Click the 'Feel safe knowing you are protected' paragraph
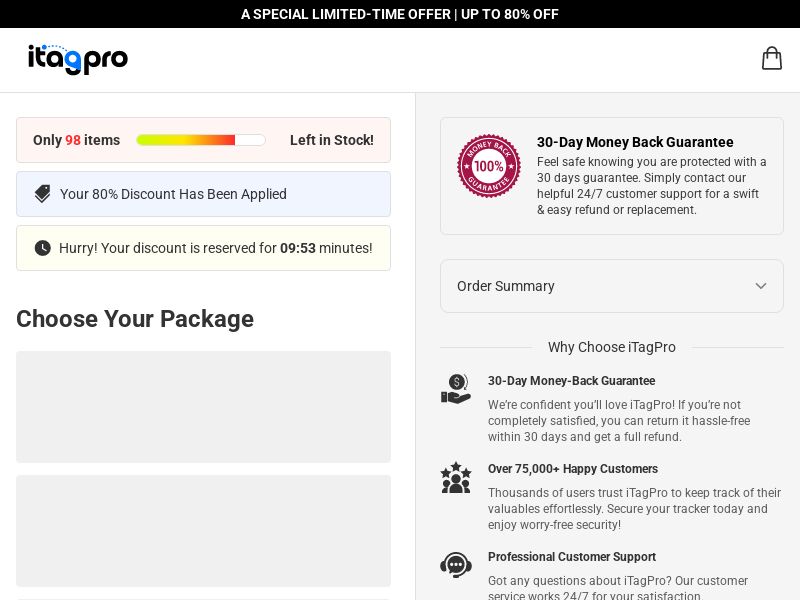Image resolution: width=800 pixels, height=600 pixels. pyautogui.click(x=652, y=186)
